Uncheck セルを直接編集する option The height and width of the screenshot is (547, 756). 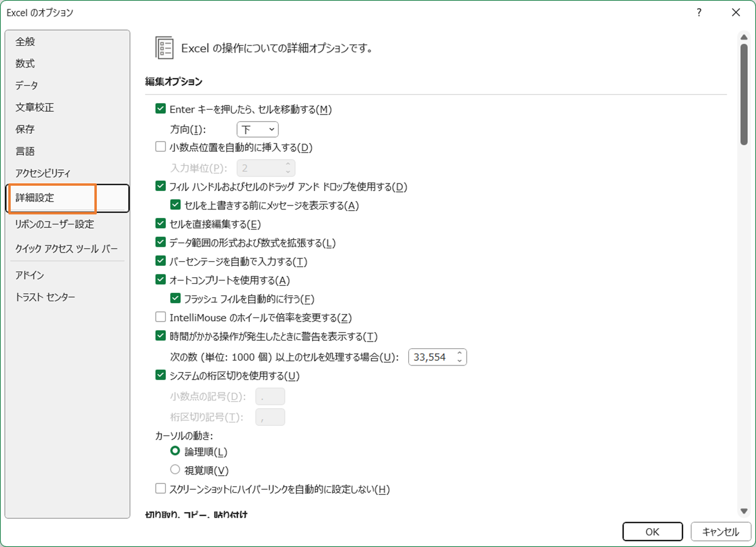click(x=161, y=223)
